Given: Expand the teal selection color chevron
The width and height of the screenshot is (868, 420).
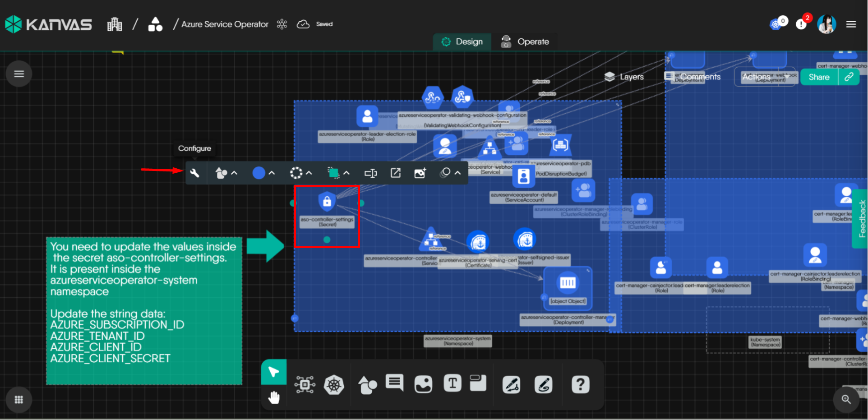Looking at the screenshot, I should [346, 173].
